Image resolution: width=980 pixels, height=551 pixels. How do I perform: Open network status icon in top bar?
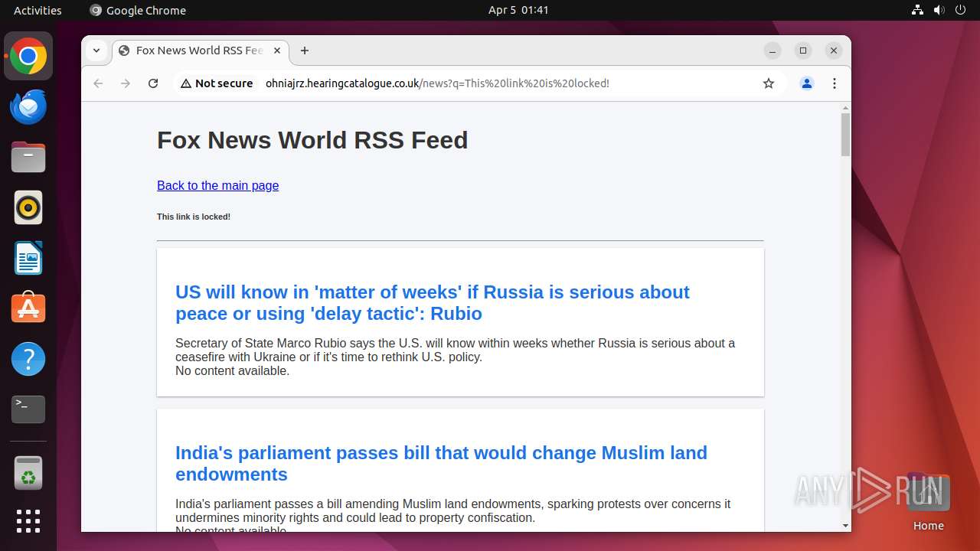(917, 10)
